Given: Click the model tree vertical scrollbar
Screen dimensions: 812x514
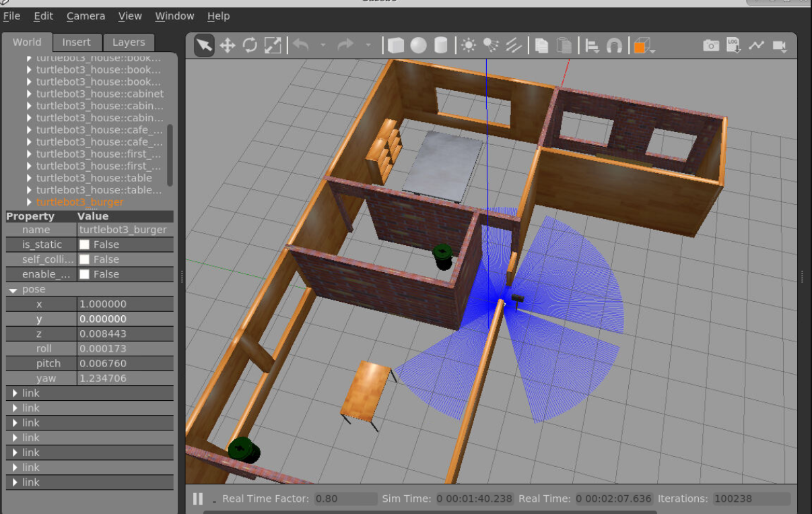Looking at the screenshot, I should click(170, 155).
